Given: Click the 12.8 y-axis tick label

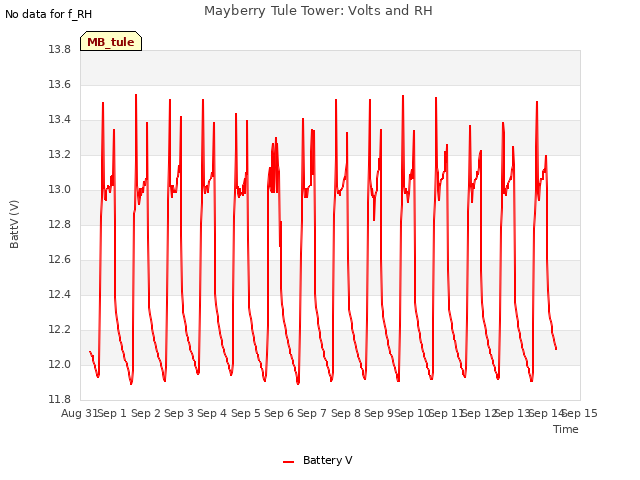Looking at the screenshot, I should tap(59, 224).
